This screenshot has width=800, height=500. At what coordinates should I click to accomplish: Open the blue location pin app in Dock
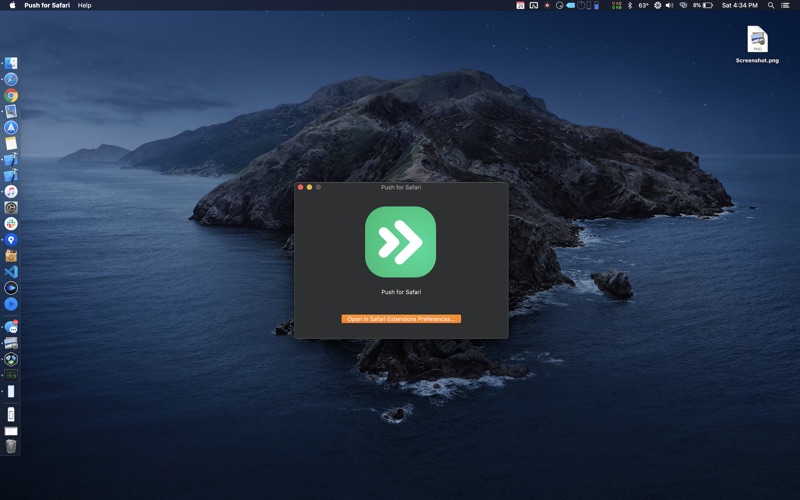point(11,240)
